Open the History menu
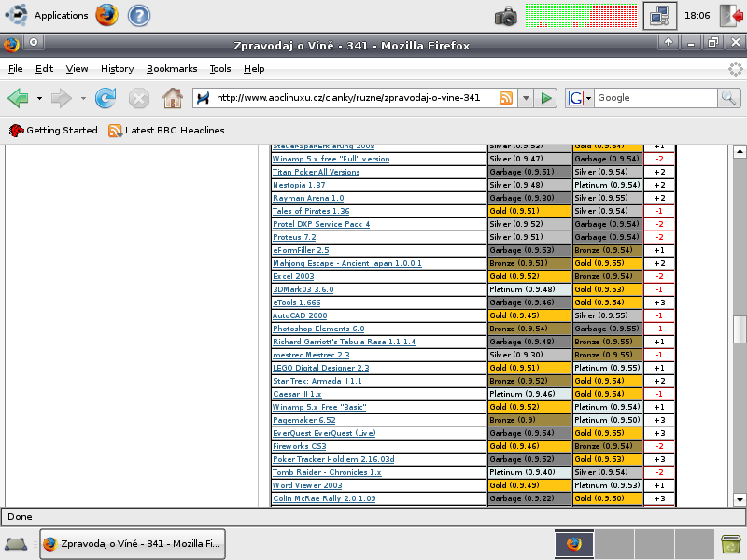This screenshot has height=560, width=747. [118, 68]
